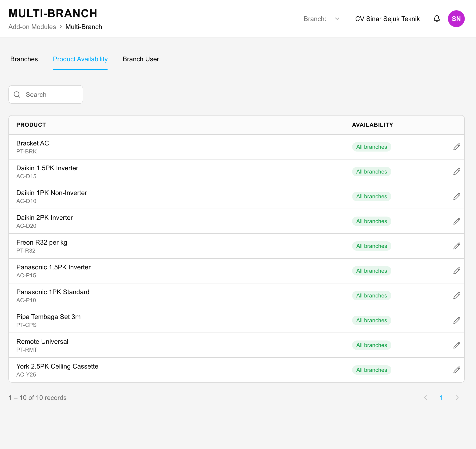Image resolution: width=476 pixels, height=449 pixels.
Task: Click SKU code AC-D10
Action: (x=26, y=201)
